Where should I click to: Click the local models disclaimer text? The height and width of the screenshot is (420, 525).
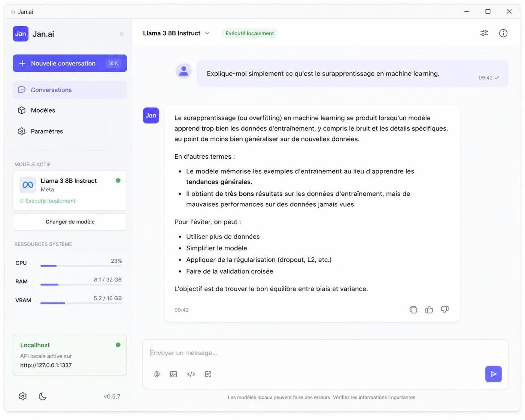coord(322,398)
